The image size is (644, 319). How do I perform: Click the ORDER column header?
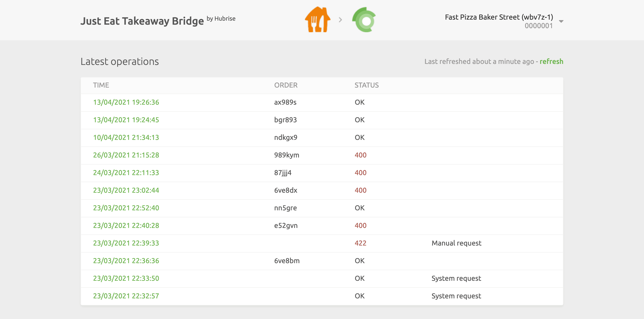coord(286,85)
